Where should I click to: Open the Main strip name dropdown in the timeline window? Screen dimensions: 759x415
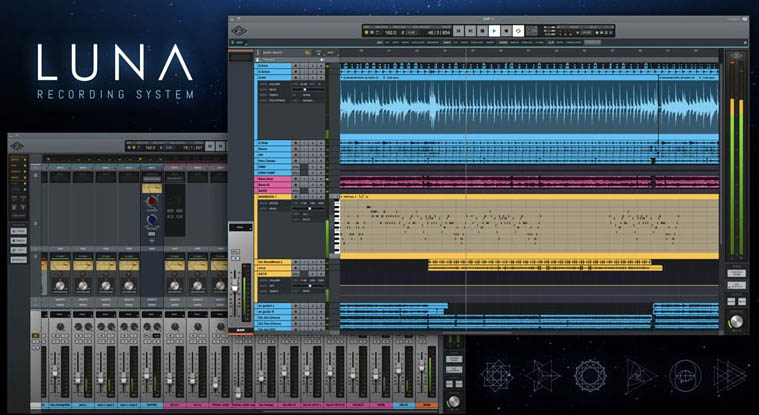pos(241,227)
